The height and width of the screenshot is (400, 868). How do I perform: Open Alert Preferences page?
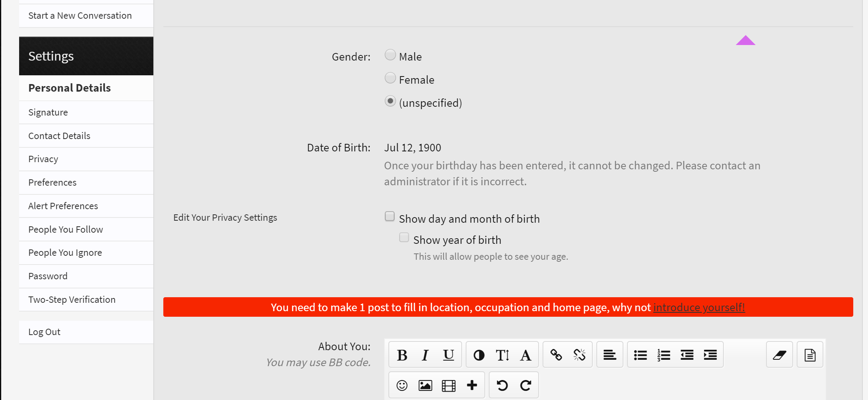coord(86,206)
